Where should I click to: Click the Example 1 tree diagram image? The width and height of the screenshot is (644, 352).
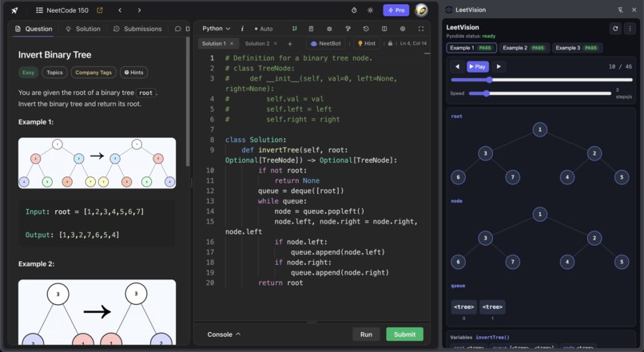pos(97,163)
